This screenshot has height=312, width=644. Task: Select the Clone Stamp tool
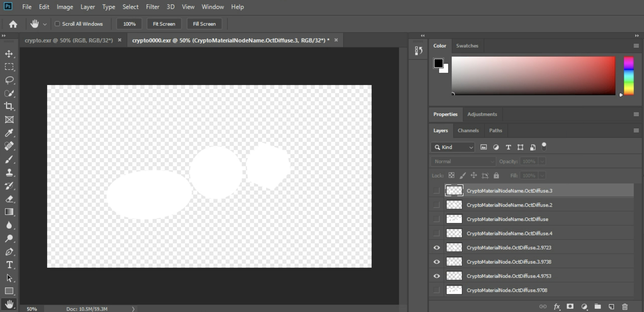(x=9, y=172)
